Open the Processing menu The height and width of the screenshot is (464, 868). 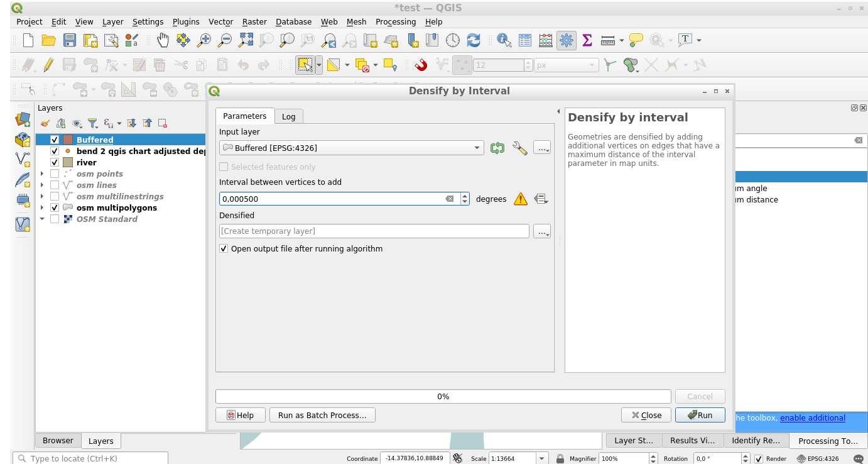click(x=396, y=21)
